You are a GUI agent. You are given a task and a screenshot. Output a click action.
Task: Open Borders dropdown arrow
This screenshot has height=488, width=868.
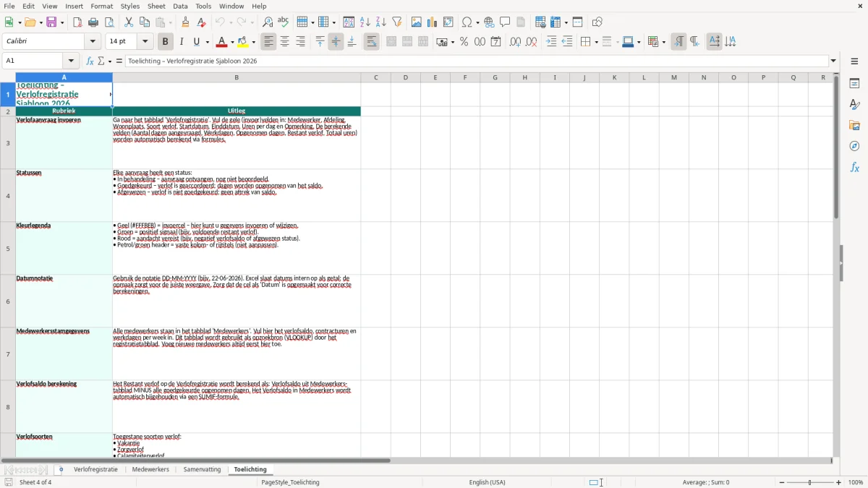click(x=596, y=42)
